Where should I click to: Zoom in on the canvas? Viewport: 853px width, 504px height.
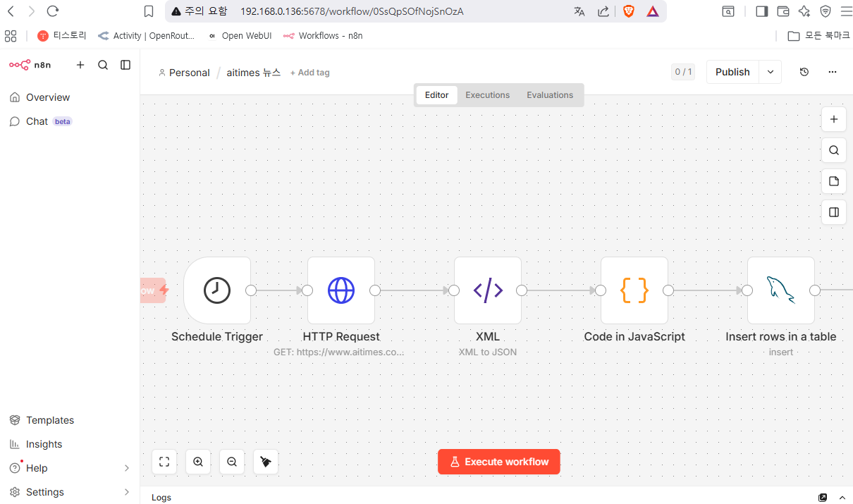pyautogui.click(x=198, y=462)
